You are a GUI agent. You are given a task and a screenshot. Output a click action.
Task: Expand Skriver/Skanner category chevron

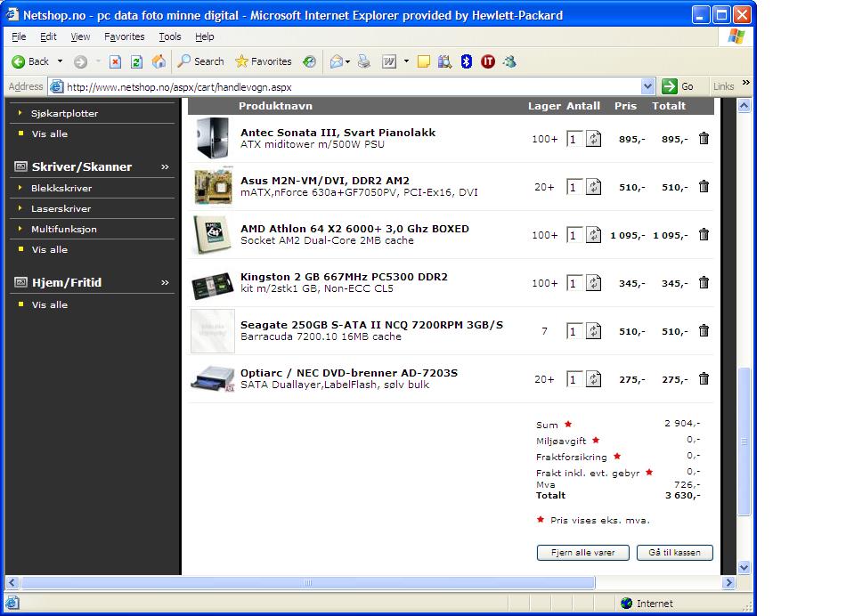[165, 167]
